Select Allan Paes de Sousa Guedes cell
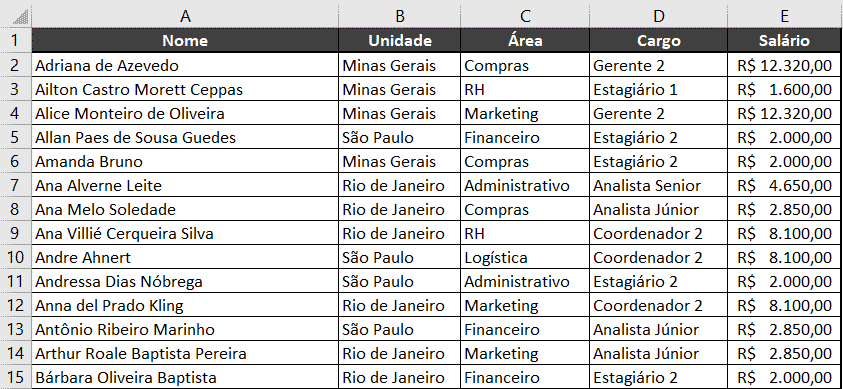This screenshot has width=843, height=389. [185, 138]
